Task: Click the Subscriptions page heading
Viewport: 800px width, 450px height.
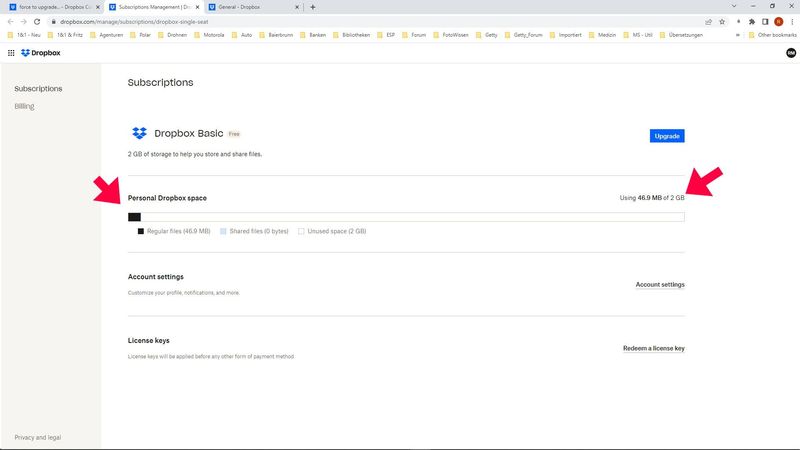Action: click(x=160, y=83)
